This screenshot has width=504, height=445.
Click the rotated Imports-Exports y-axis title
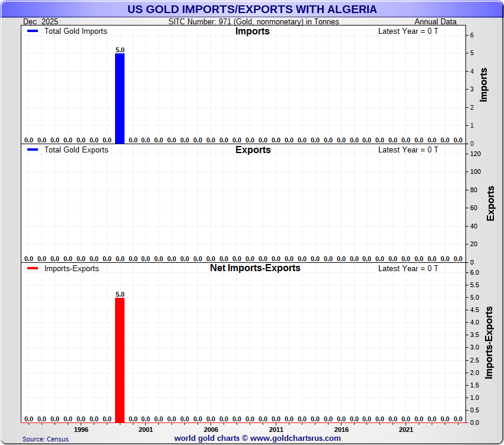click(x=490, y=343)
